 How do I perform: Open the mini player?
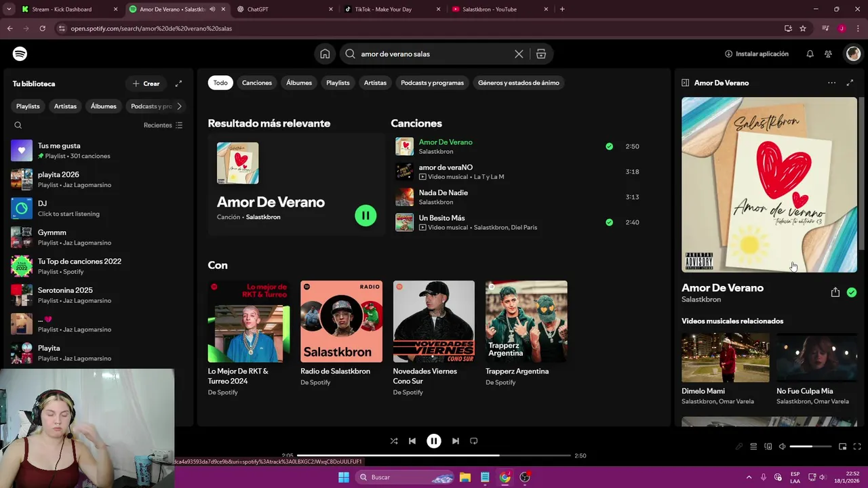pos(843,447)
